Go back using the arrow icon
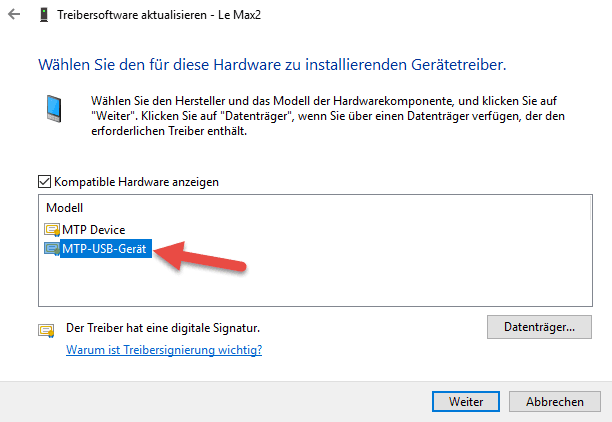 coord(14,15)
